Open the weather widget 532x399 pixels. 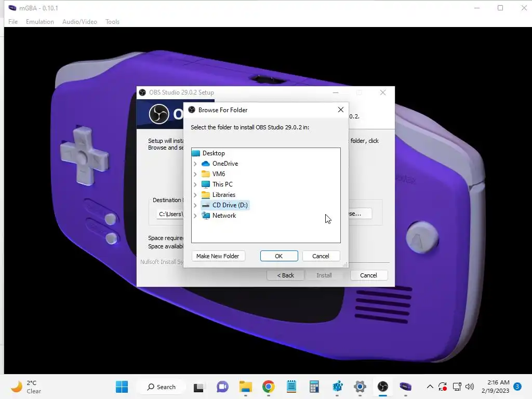tap(26, 387)
